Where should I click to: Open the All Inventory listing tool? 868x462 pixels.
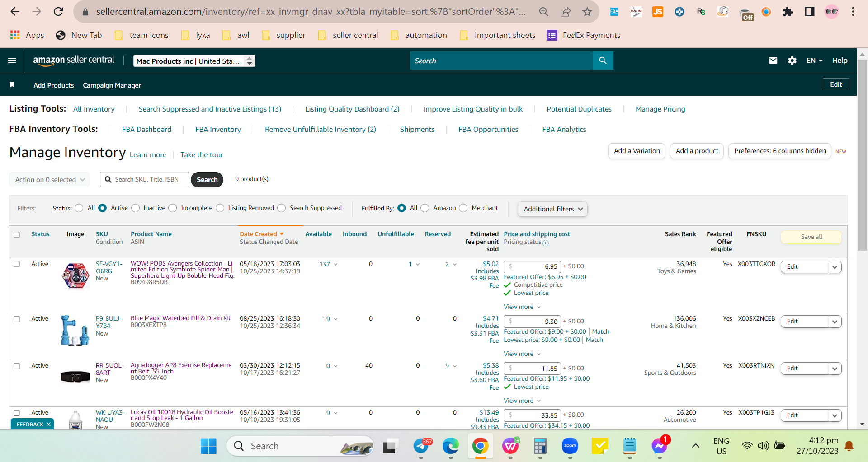[x=94, y=109]
